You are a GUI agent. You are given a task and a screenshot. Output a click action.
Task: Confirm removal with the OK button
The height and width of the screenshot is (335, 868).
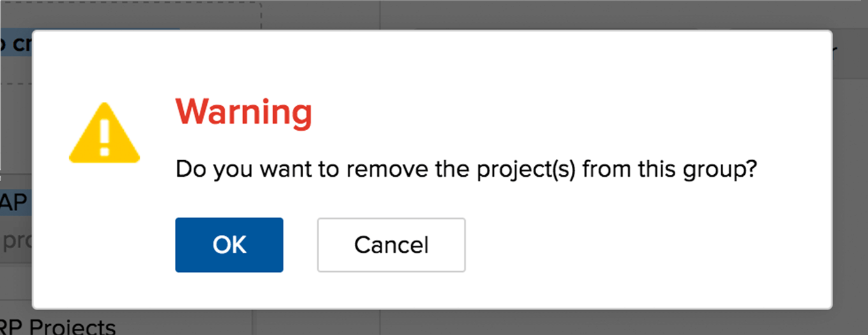tap(229, 245)
